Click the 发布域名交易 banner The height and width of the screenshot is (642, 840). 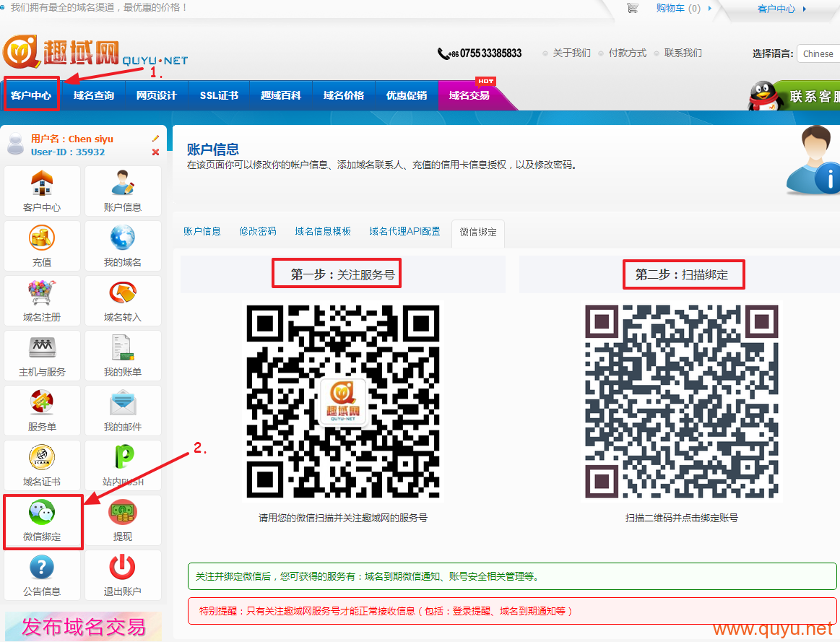pyautogui.click(x=83, y=626)
